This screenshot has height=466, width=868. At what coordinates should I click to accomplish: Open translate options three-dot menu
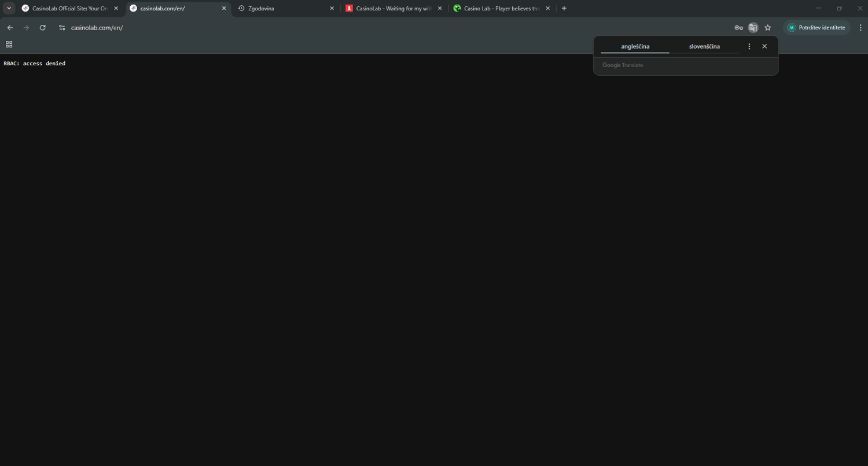click(749, 46)
